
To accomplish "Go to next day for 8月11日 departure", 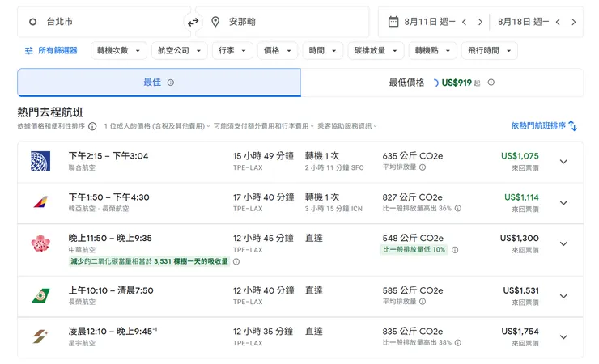I will click(480, 22).
